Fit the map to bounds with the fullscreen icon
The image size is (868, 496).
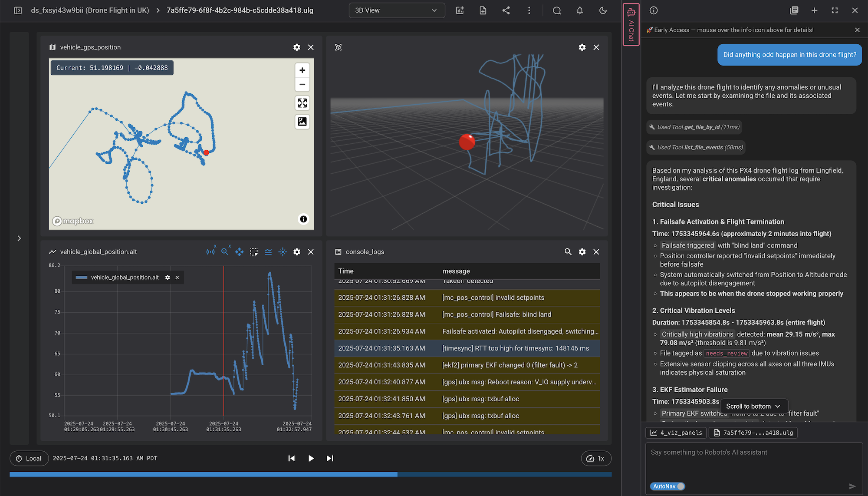coord(302,103)
